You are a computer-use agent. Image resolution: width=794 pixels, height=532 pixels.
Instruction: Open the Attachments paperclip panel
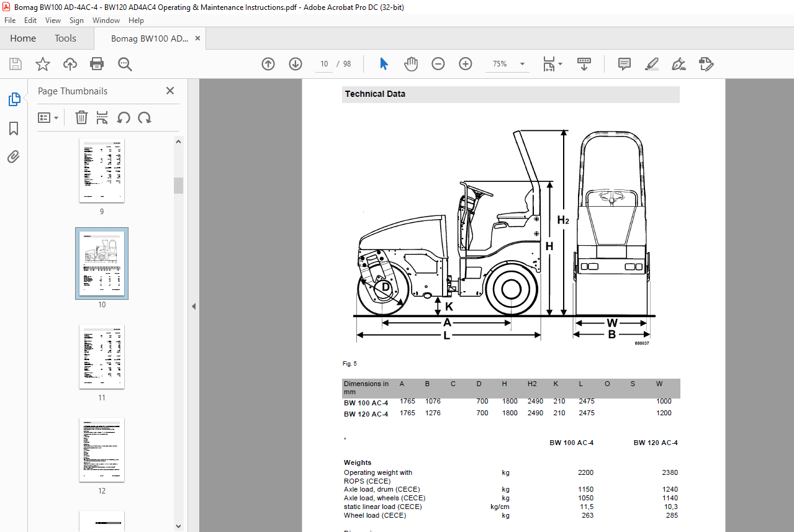coord(14,156)
